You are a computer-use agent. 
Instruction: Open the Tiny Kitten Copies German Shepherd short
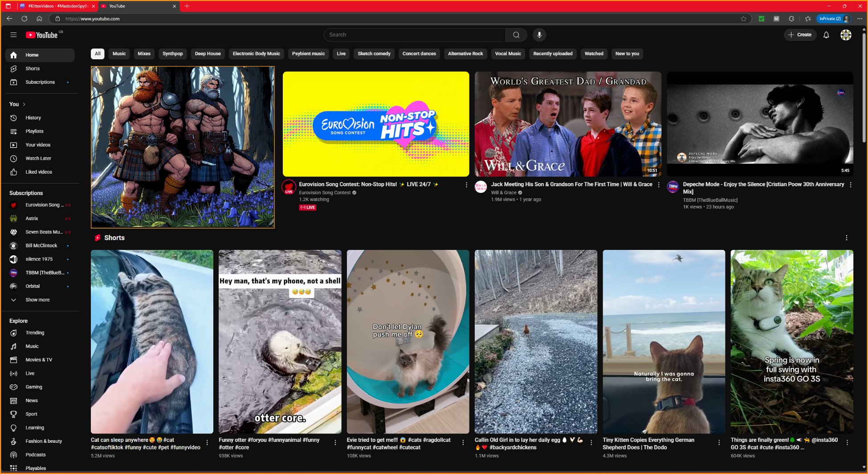(664, 342)
